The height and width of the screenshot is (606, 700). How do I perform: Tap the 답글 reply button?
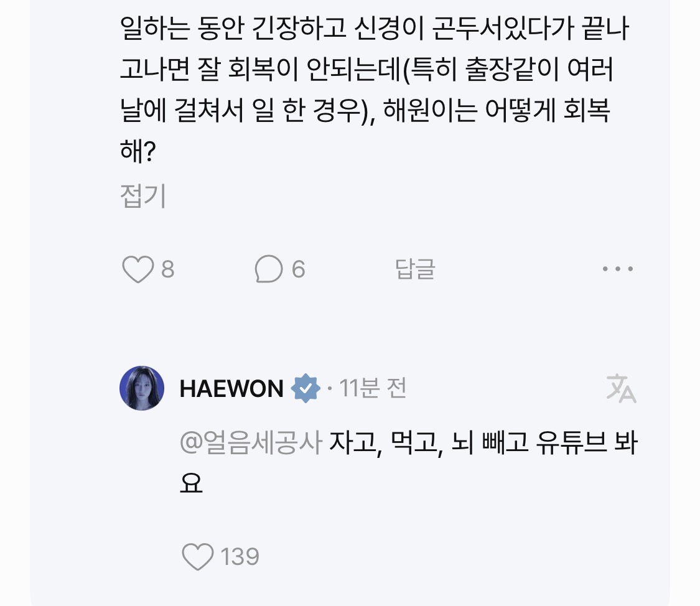click(x=415, y=269)
